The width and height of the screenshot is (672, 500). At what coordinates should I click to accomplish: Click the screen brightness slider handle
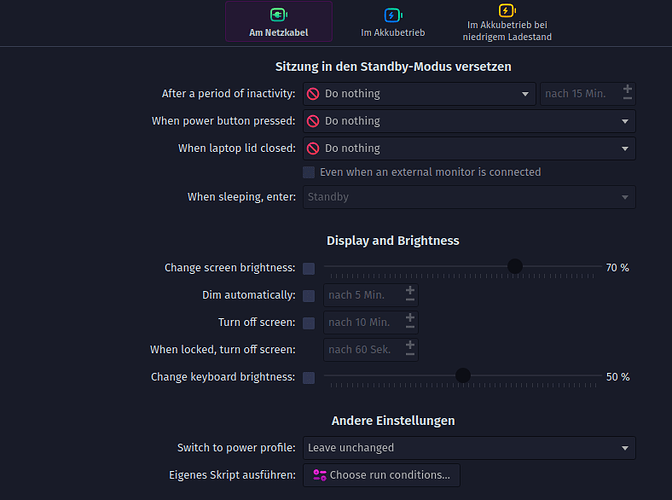pyautogui.click(x=515, y=267)
